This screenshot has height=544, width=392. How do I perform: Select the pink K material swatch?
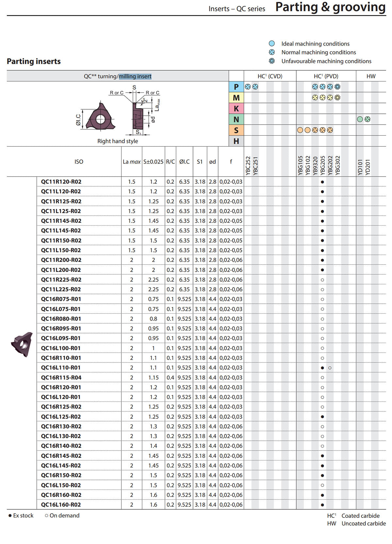pyautogui.click(x=236, y=109)
